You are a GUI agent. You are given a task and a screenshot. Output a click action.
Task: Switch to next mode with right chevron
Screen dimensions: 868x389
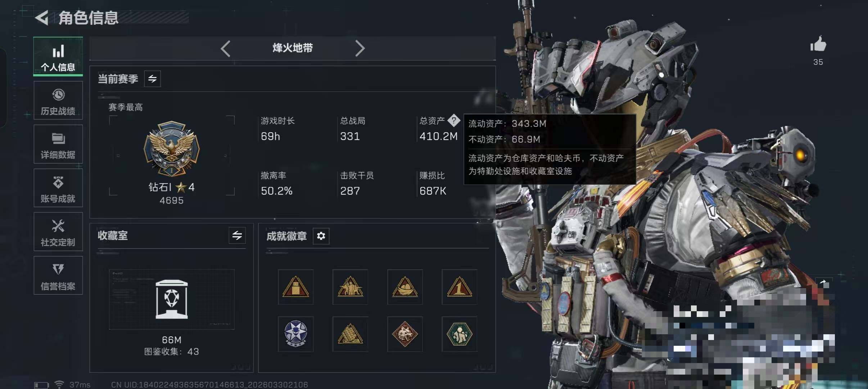360,48
